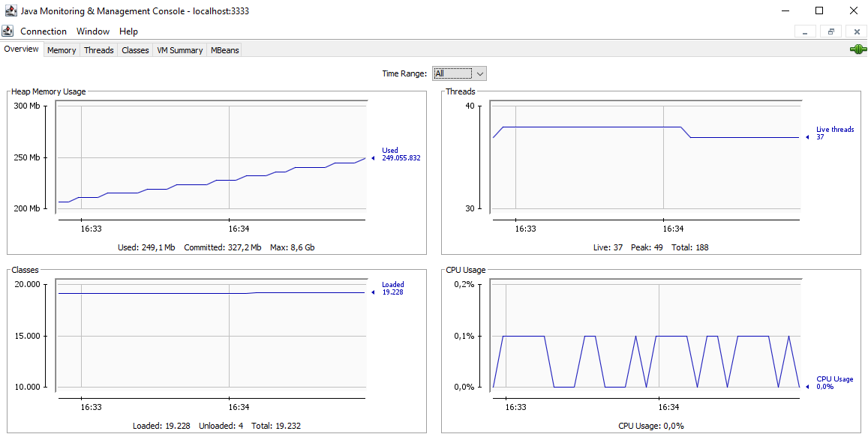This screenshot has height=440, width=868.
Task: Click the Max: 8,6 Gb text
Action: (x=293, y=247)
